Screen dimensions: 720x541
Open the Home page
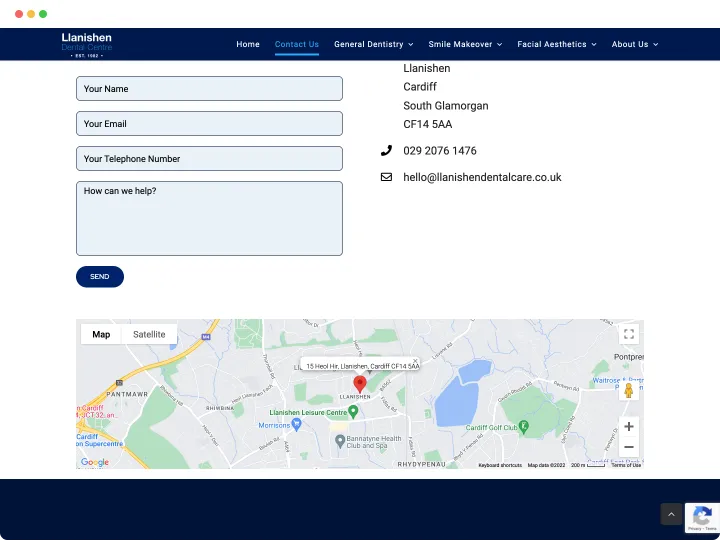click(248, 44)
